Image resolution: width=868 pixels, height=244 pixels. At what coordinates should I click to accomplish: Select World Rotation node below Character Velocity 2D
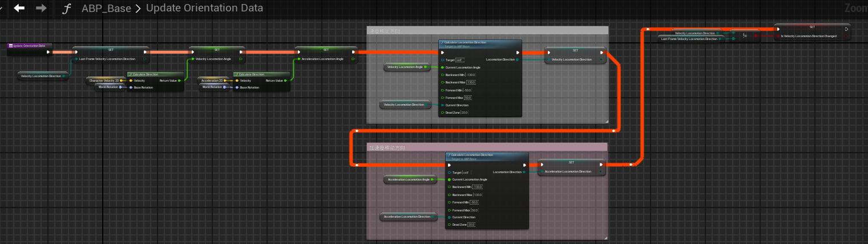(x=111, y=87)
